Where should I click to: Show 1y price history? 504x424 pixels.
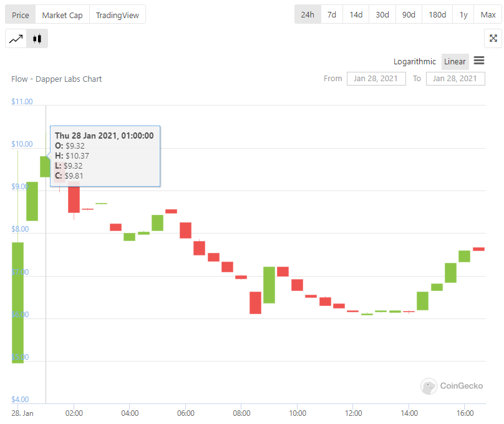pyautogui.click(x=463, y=14)
